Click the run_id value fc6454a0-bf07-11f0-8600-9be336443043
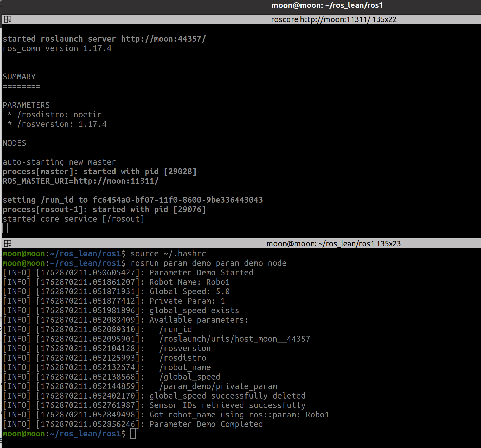This screenshot has height=448, width=481. 178,200
